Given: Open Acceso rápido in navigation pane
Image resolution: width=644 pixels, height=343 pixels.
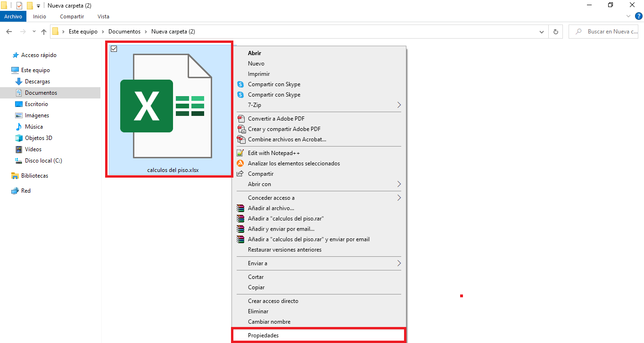Looking at the screenshot, I should tap(39, 55).
